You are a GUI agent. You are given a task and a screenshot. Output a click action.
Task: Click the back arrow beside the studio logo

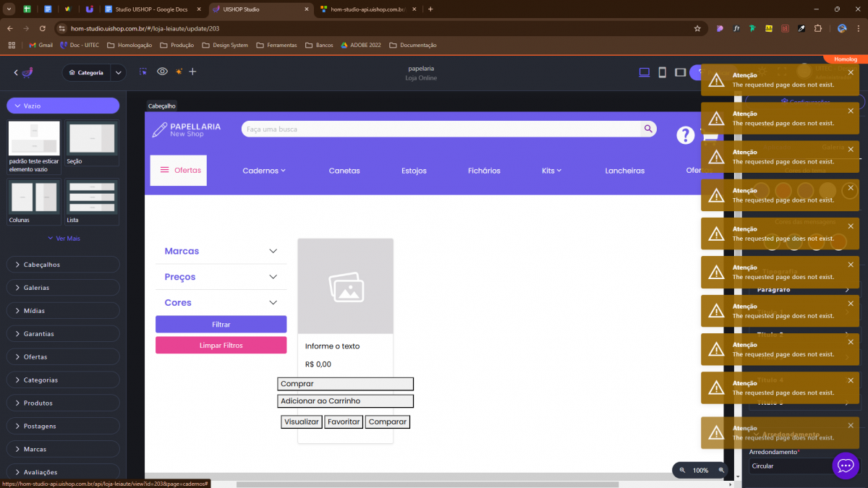click(16, 72)
